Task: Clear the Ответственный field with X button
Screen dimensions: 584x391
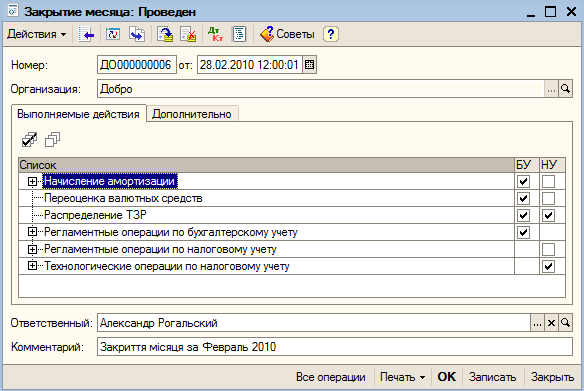Action: (551, 323)
